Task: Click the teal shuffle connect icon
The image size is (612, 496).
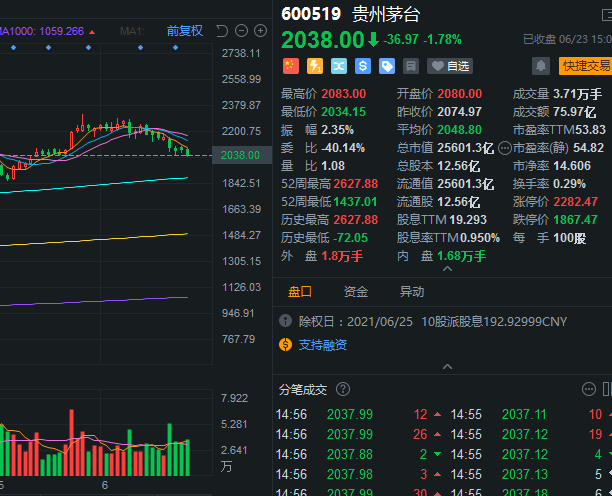Action: [x=339, y=66]
